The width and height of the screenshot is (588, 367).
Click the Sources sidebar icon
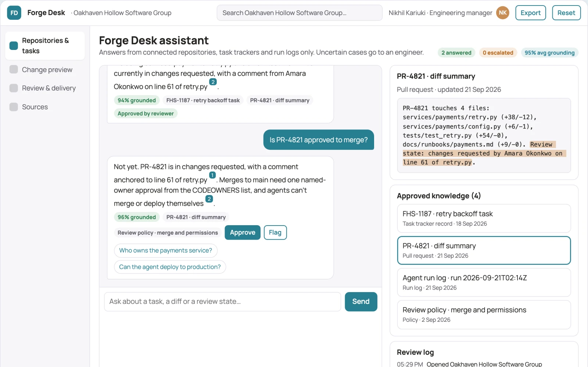(x=14, y=107)
